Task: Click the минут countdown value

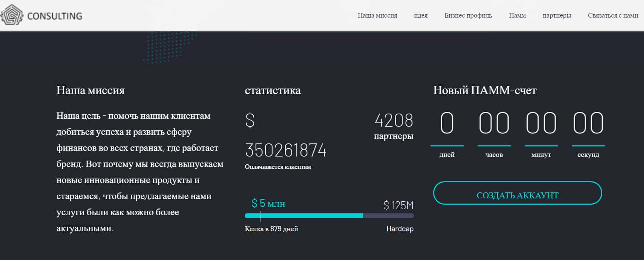Action: pos(541,123)
